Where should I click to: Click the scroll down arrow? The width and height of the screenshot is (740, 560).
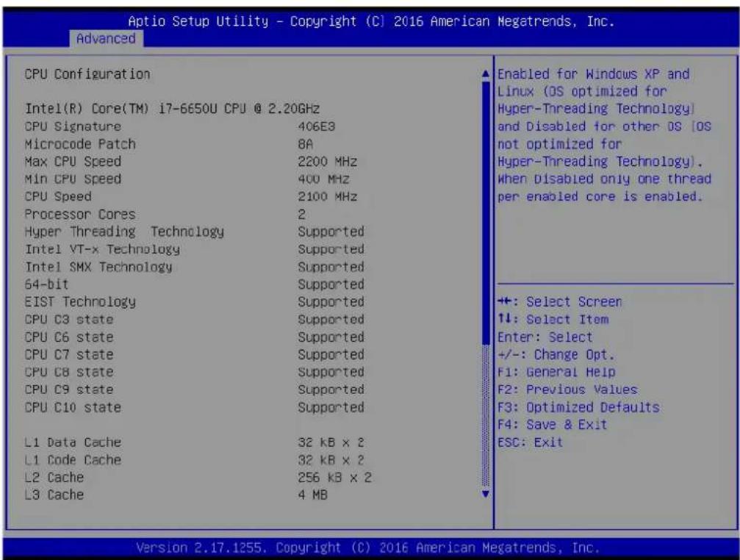(x=485, y=495)
